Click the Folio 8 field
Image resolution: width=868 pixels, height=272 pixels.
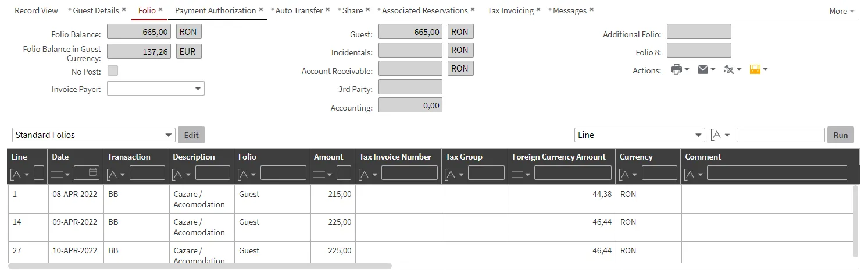point(699,50)
